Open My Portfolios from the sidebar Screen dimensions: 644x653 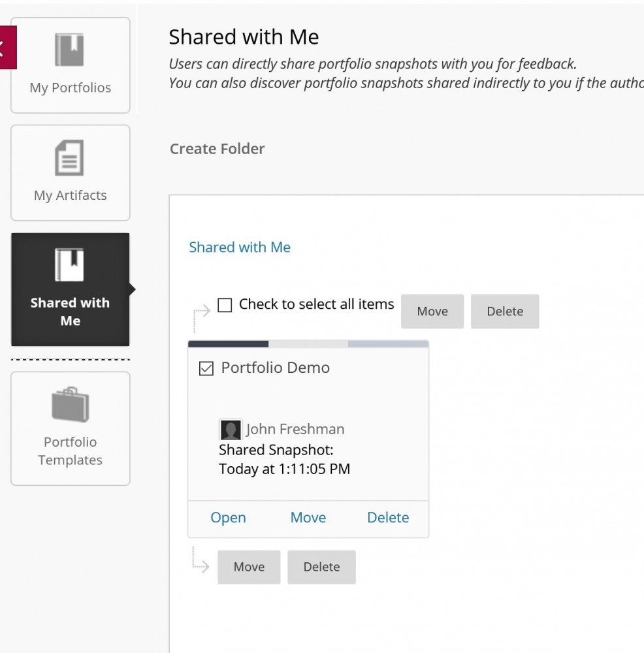click(70, 88)
